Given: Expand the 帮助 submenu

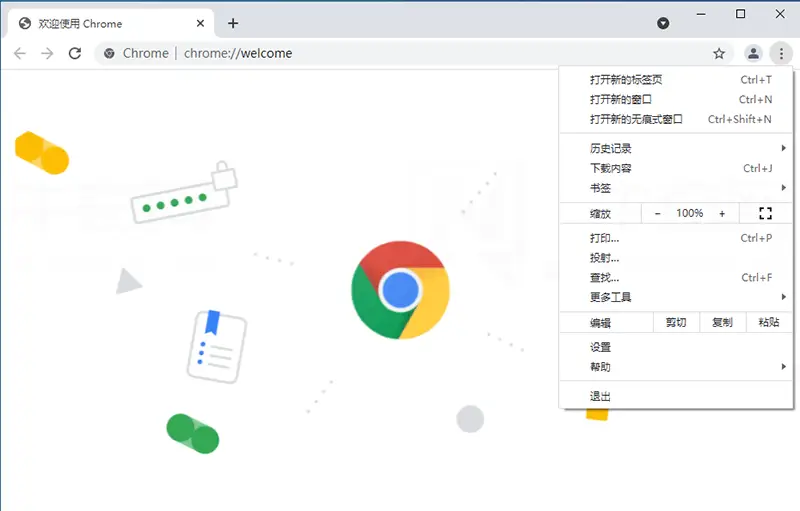Looking at the screenshot, I should [676, 367].
